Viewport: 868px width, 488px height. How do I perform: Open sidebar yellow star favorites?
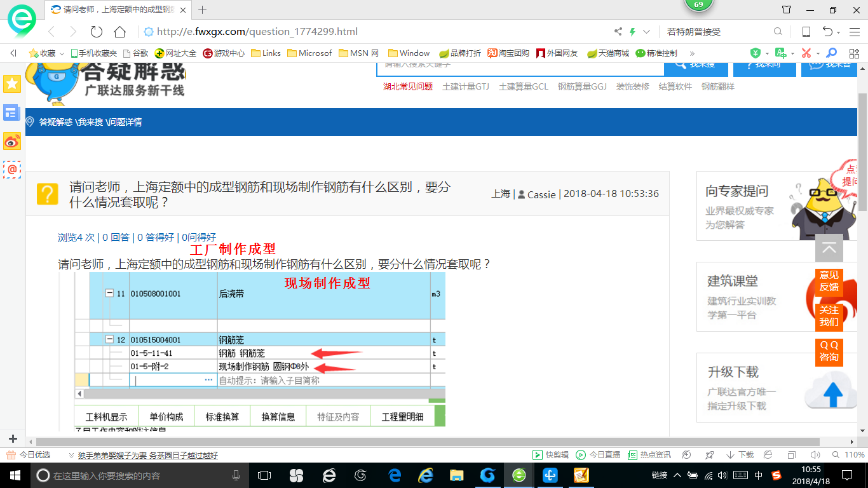coord(12,83)
